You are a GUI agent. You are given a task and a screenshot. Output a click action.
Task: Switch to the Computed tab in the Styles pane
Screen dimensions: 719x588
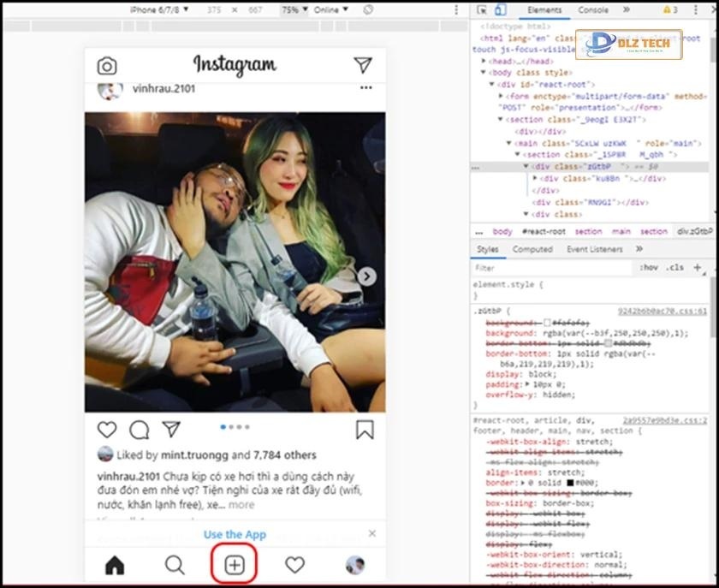coord(532,248)
